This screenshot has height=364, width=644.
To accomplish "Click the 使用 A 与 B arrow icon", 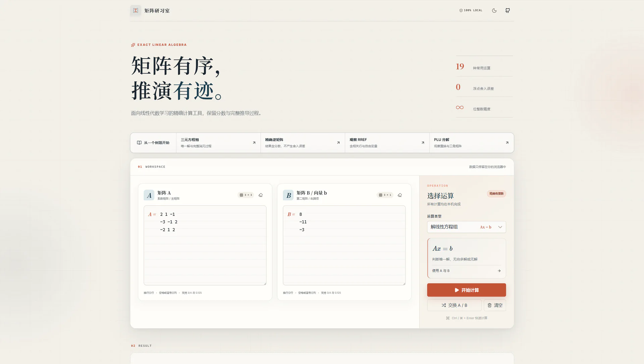I will coord(499,271).
